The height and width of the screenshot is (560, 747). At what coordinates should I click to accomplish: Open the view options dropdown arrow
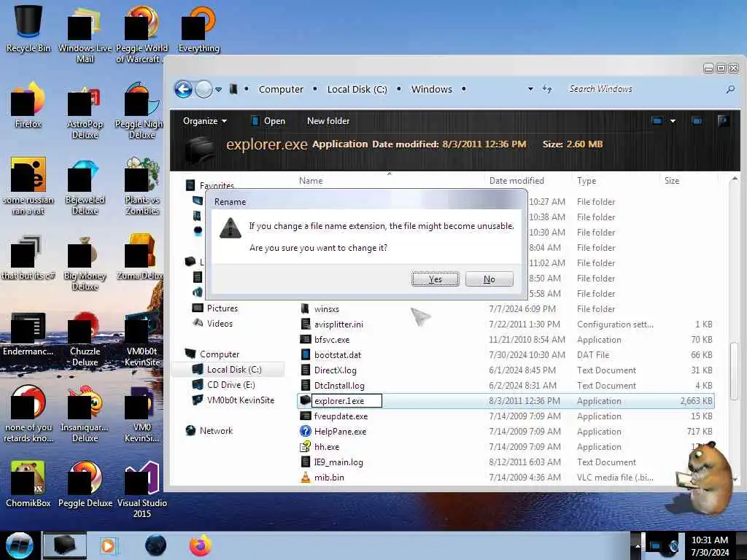[x=673, y=121]
